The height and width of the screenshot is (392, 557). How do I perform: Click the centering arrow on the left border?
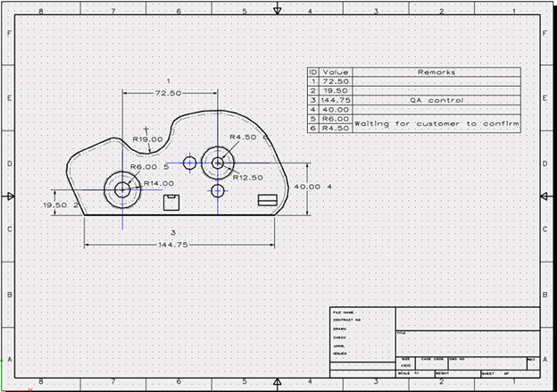click(x=11, y=196)
